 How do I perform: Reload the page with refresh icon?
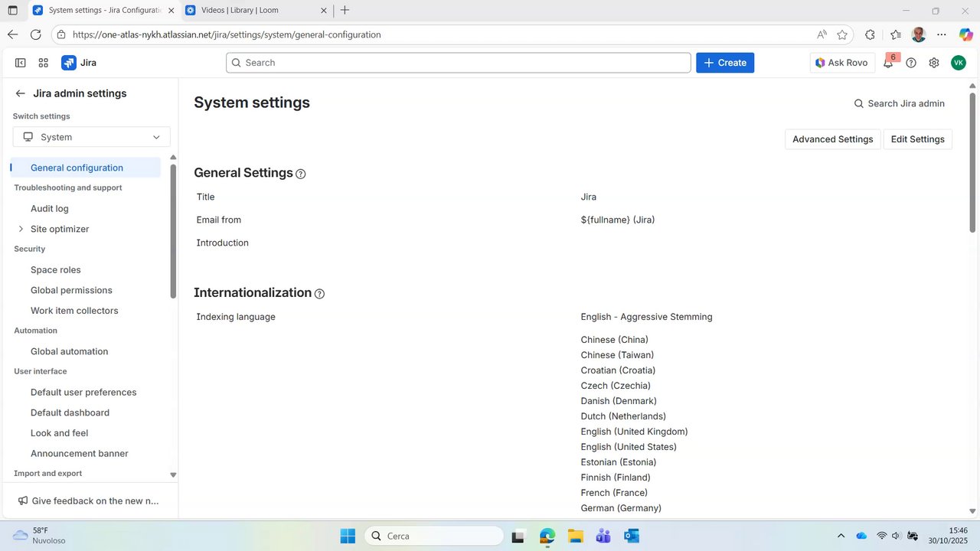click(35, 34)
